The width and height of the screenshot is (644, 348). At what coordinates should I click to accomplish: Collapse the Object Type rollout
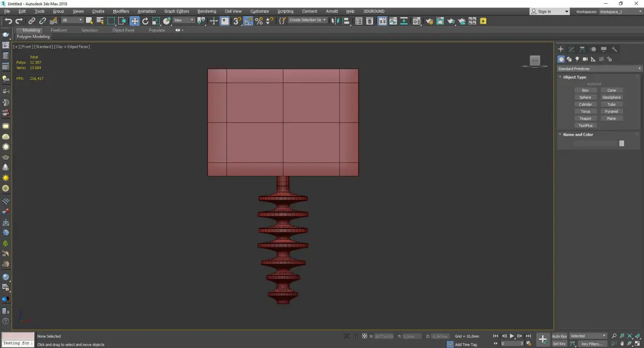point(574,77)
